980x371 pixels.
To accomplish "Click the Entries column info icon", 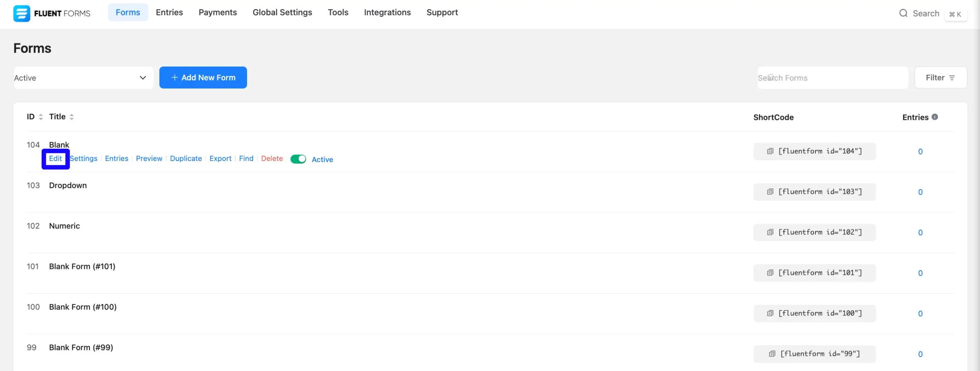I will 935,117.
